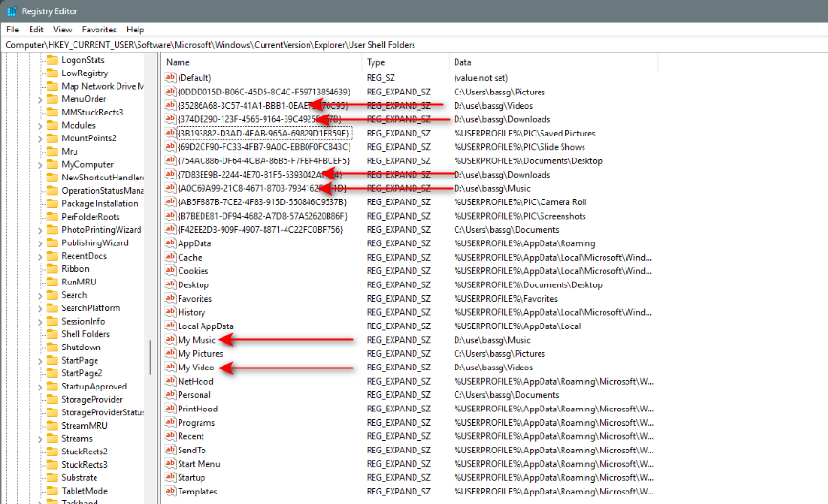Expand the MountPoints2 tree key

[x=40, y=139]
